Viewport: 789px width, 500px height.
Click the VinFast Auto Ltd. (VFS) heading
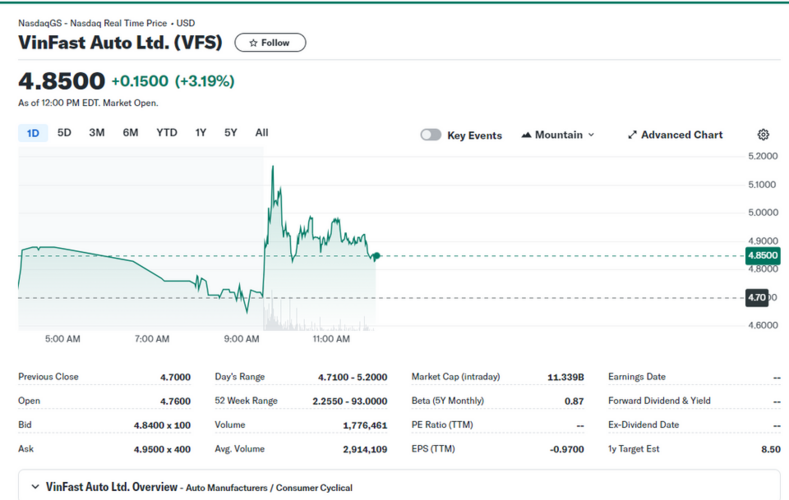click(120, 42)
